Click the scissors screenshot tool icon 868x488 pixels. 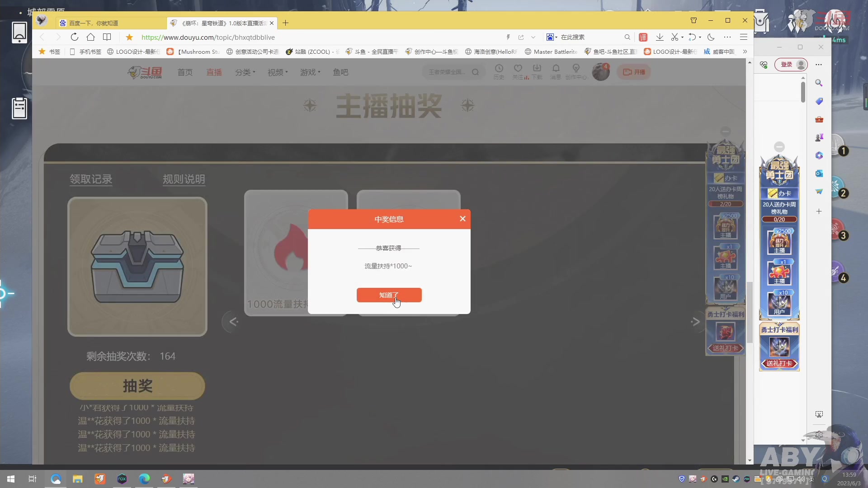coord(675,37)
